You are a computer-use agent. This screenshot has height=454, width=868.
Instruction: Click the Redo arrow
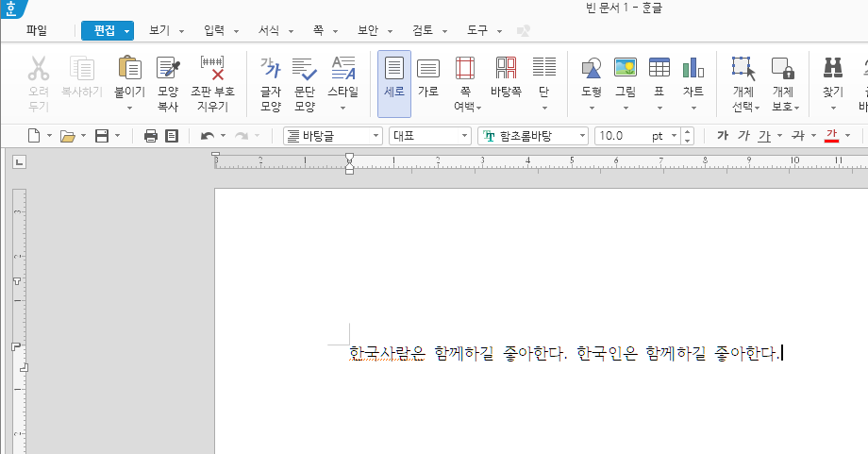tap(242, 136)
